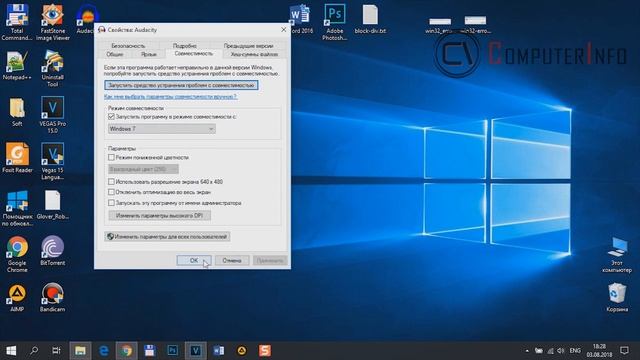Switch to Предыдущие версии tab
The width and height of the screenshot is (640, 360).
pos(248,46)
